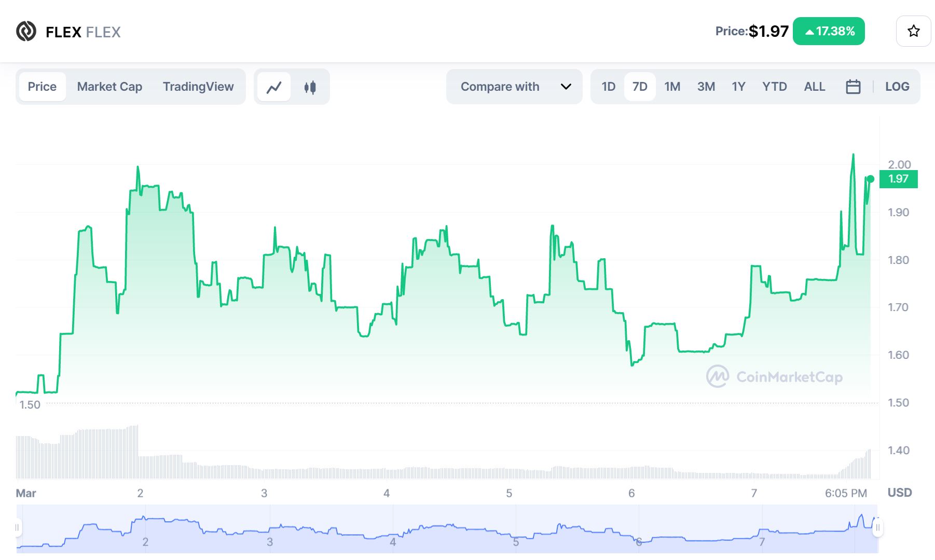This screenshot has height=560, width=935.
Task: Click the mini navigator chart overview
Action: (447, 528)
